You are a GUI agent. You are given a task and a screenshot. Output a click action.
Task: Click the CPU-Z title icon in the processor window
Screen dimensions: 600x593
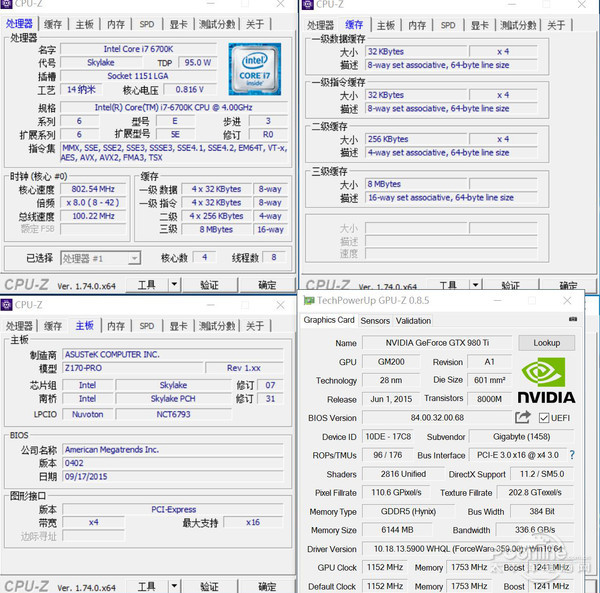click(x=6, y=4)
